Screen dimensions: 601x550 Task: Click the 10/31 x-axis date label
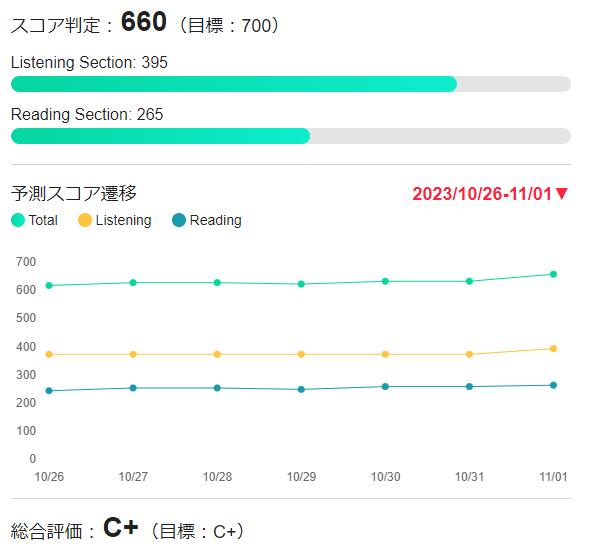469,477
